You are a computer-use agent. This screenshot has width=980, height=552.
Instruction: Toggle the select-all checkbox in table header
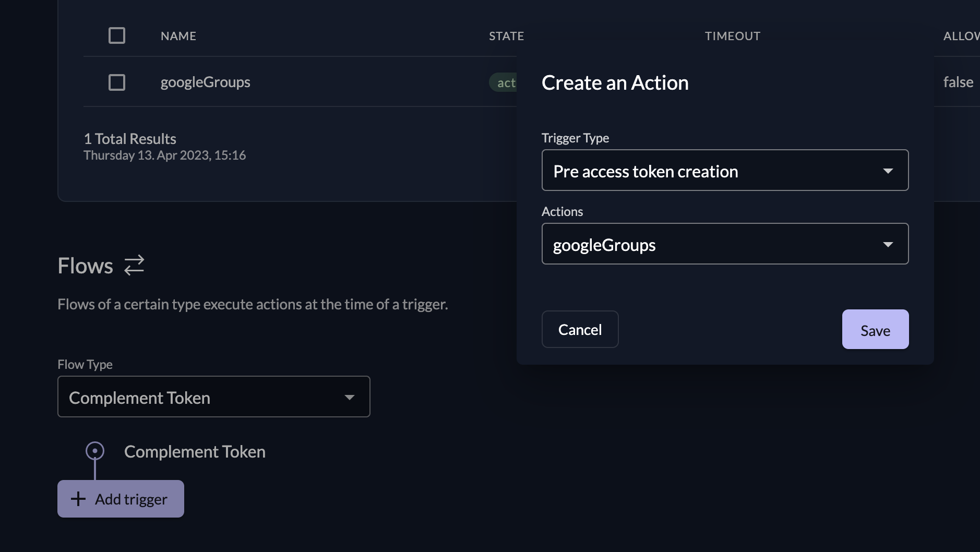tap(117, 35)
